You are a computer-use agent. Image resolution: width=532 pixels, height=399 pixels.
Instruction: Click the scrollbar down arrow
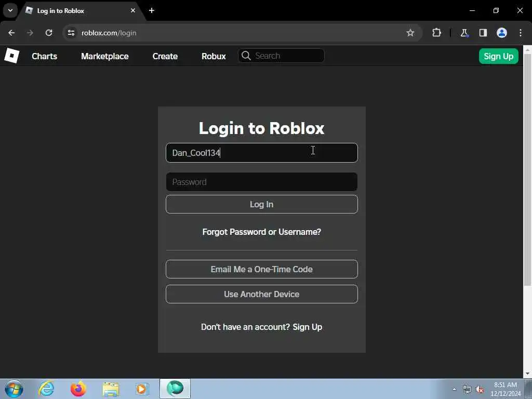pos(527,374)
